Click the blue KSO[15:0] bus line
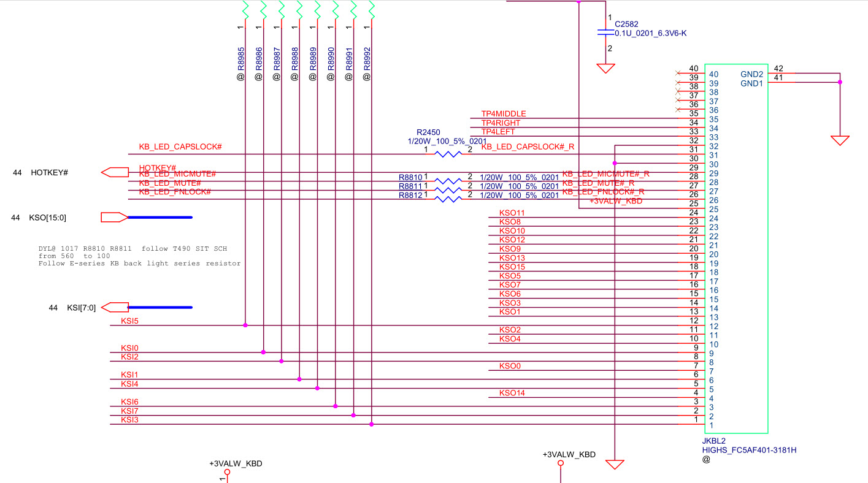Screen dimensions: 868x483 pyautogui.click(x=160, y=217)
